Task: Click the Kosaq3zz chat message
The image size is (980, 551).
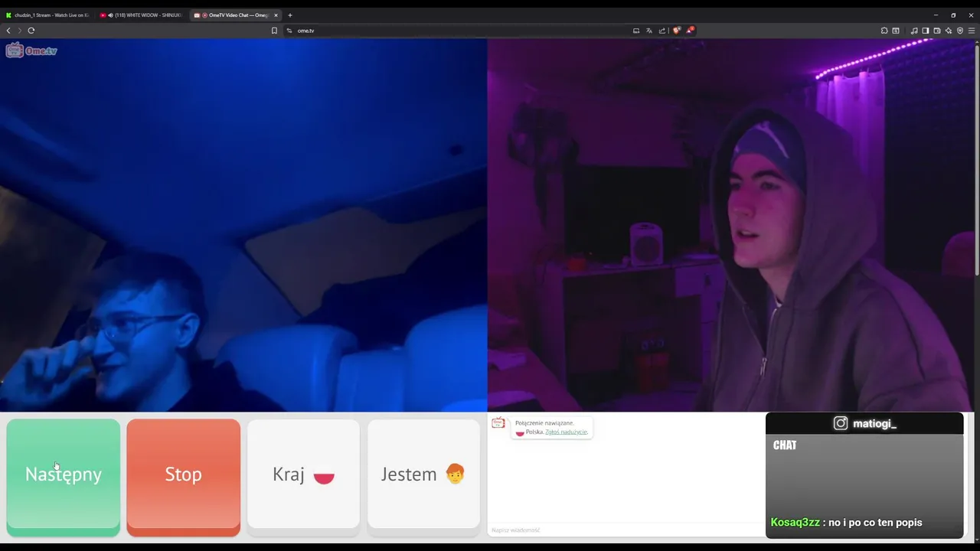Action: 846,523
